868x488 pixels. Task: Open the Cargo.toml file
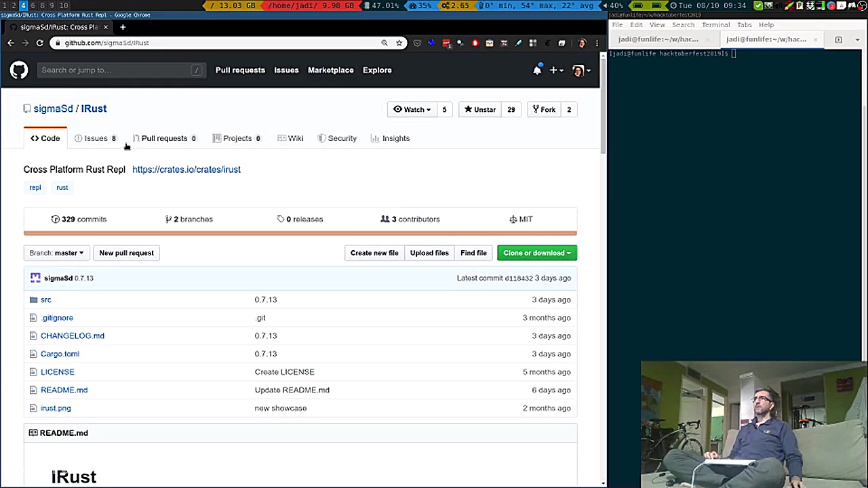click(x=60, y=354)
